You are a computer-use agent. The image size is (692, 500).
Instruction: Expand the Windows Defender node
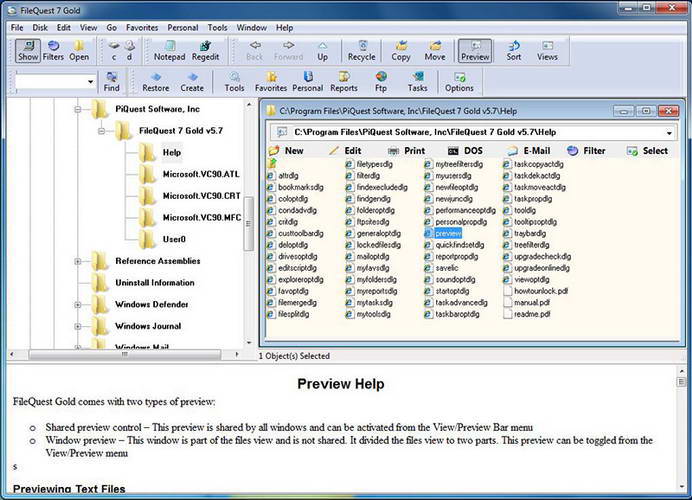click(x=78, y=305)
